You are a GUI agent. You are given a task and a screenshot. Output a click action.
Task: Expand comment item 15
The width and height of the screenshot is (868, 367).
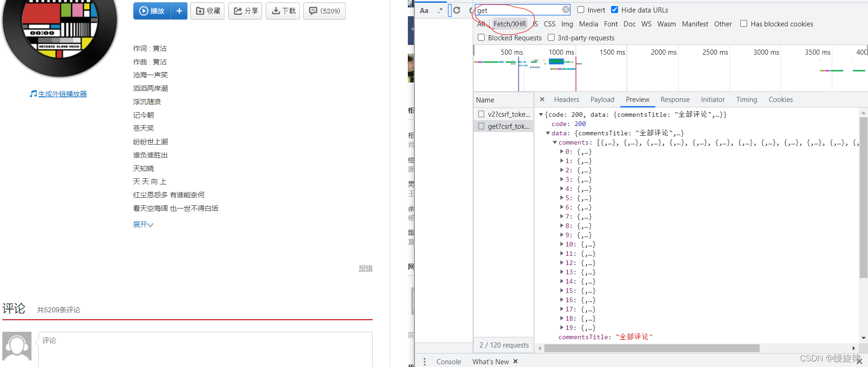(562, 291)
